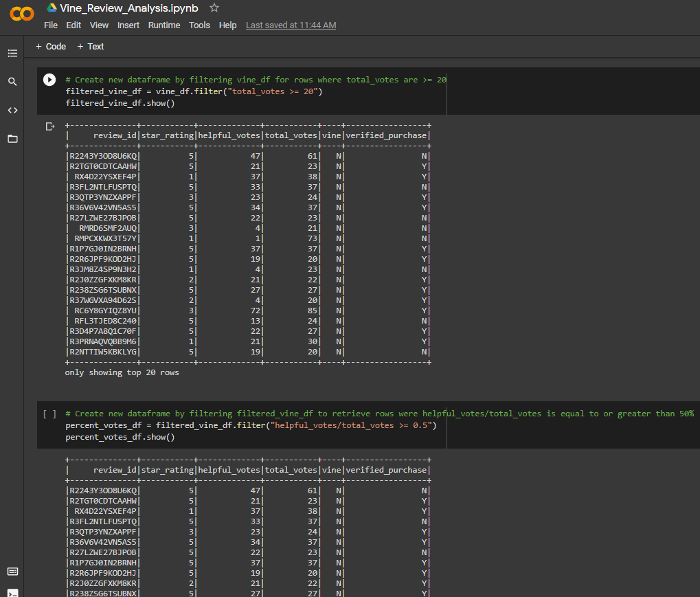Click the empty run brackets of the second cell
Image resolution: width=700 pixels, height=597 pixels.
(48, 413)
